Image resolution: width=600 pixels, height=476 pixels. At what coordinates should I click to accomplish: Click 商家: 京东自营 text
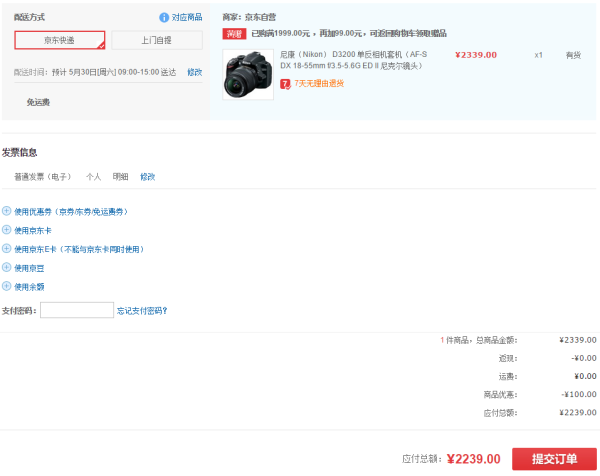(x=249, y=17)
